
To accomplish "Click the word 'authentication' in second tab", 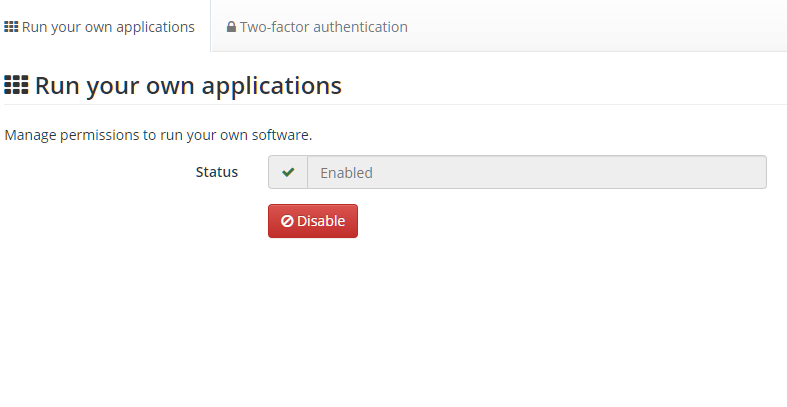I will 361,27.
